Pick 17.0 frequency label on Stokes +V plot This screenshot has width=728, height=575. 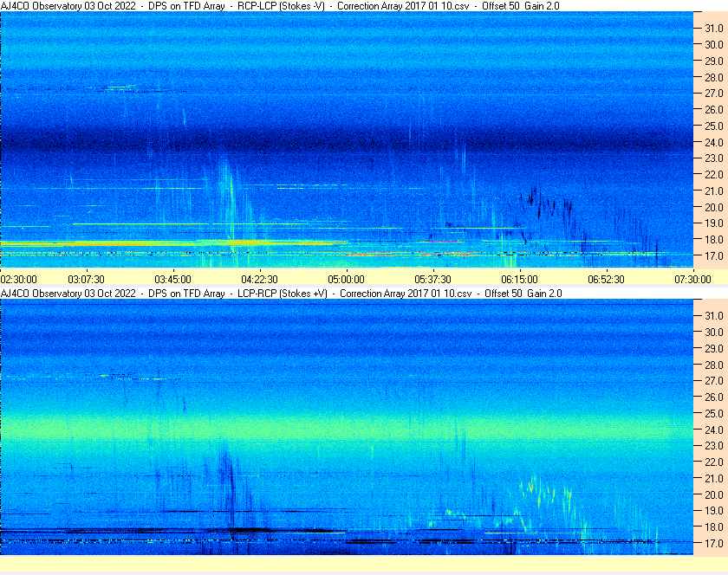click(714, 543)
